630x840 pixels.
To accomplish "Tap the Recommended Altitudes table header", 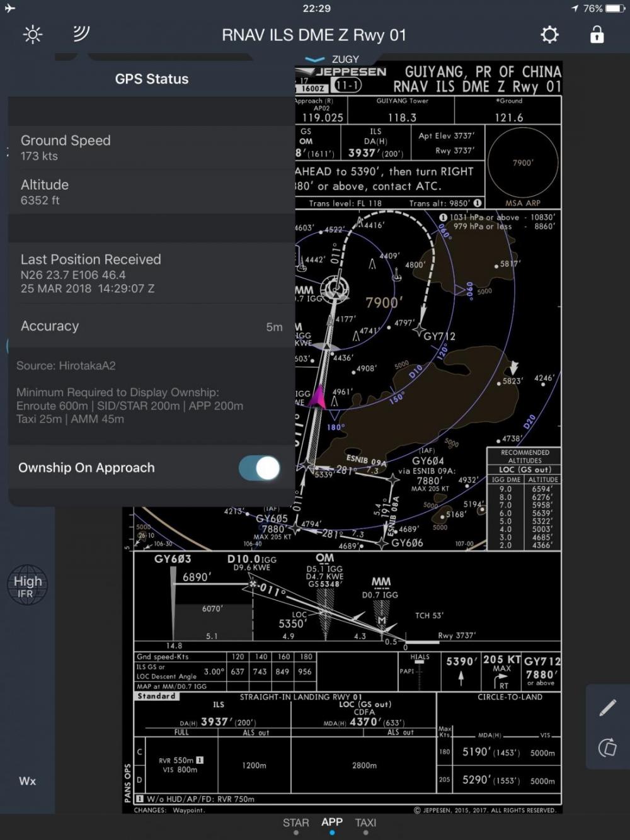I will (525, 457).
